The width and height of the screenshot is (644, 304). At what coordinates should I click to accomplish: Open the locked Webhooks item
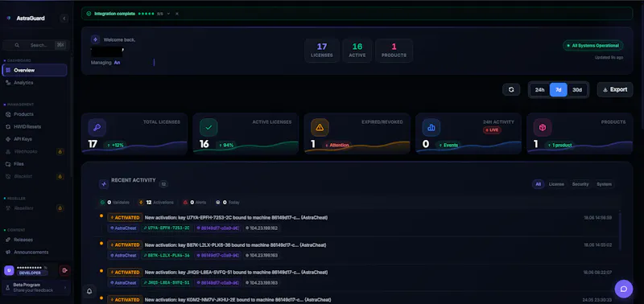(35, 151)
